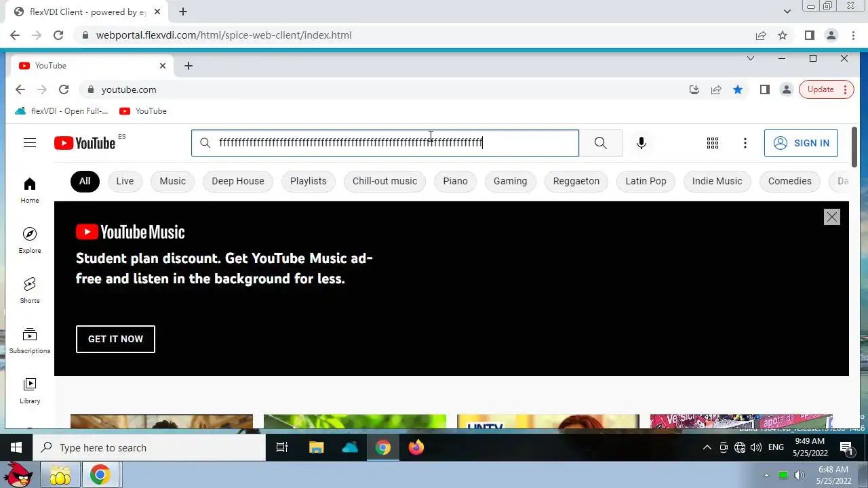
Task: Select the Playlists chip
Action: click(309, 181)
